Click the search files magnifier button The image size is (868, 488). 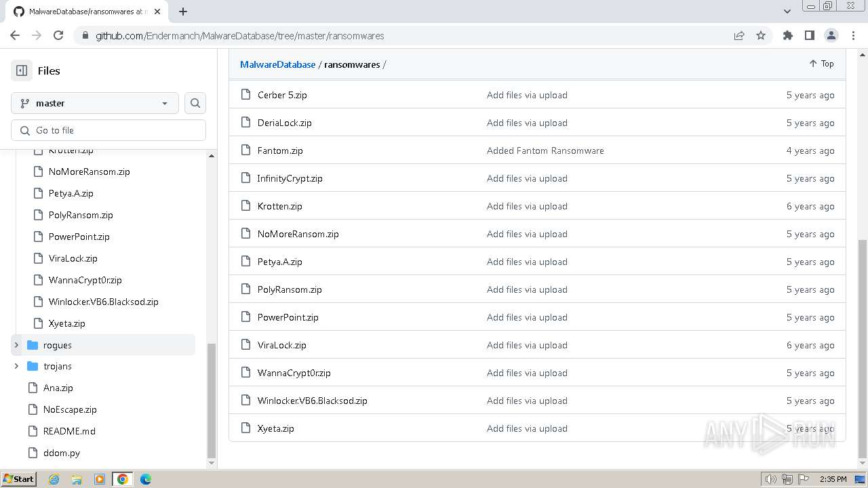(x=195, y=103)
